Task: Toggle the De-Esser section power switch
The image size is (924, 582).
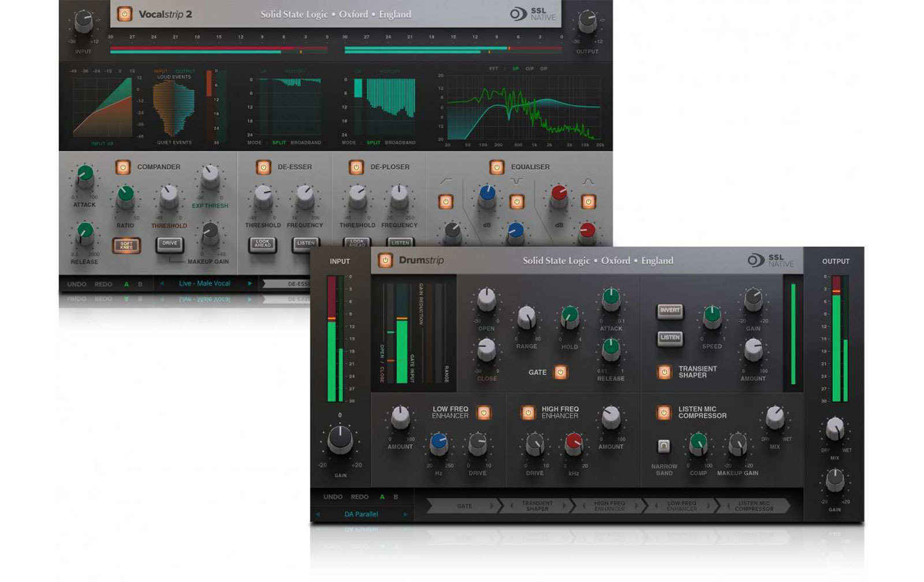Action: tap(263, 167)
